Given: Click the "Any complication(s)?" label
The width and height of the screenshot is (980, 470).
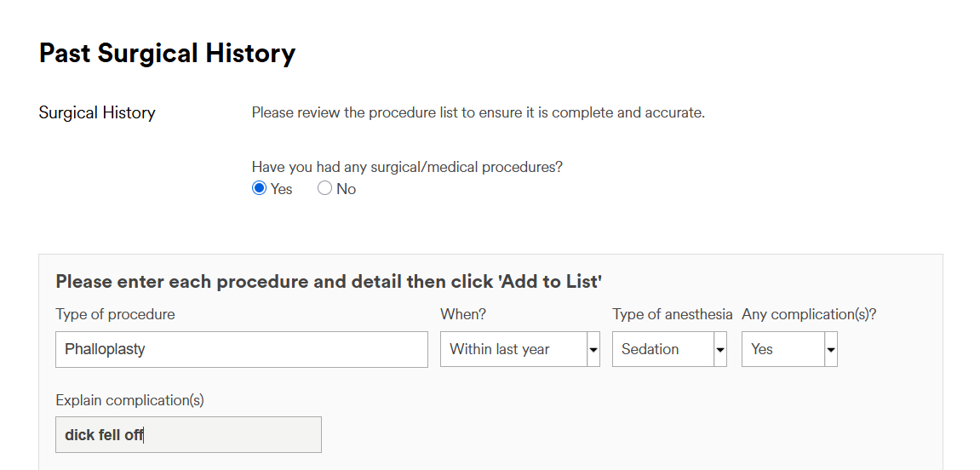Looking at the screenshot, I should (809, 314).
